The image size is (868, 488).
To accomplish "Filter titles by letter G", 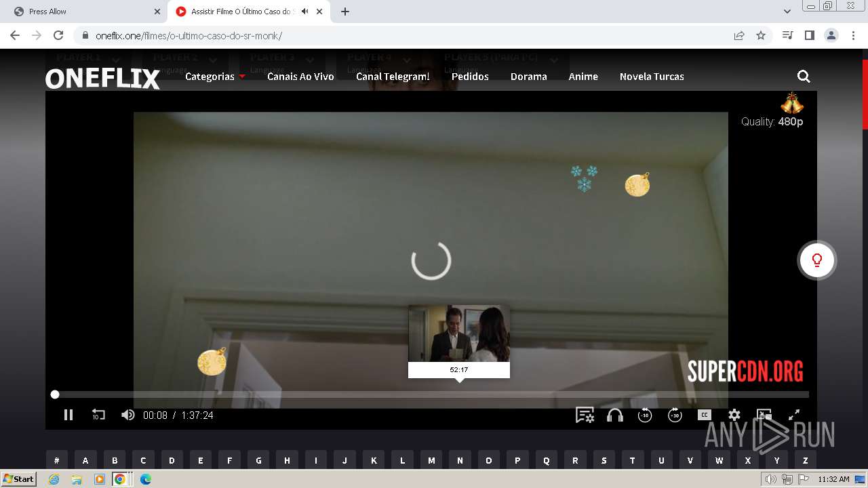I will click(x=258, y=460).
